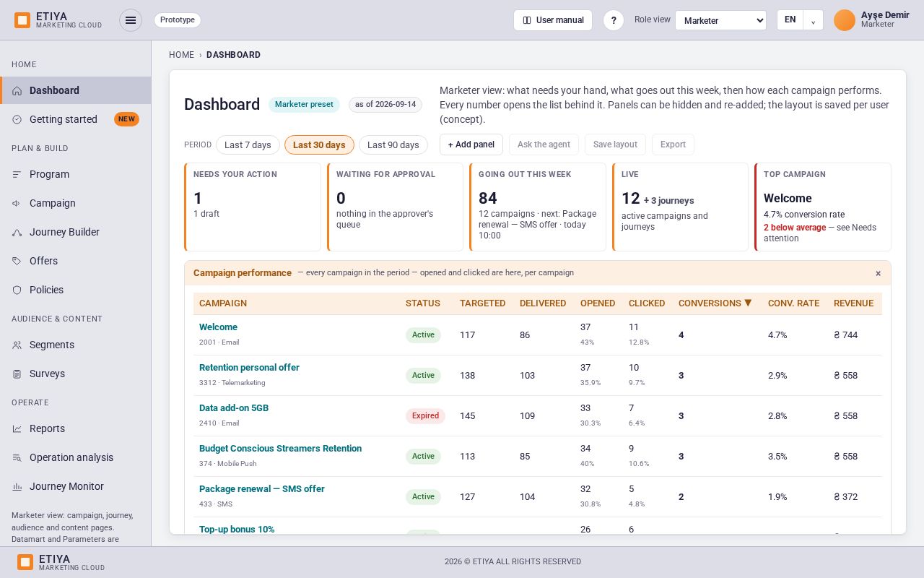Go to Segments in the sidebar
Screen dimensions: 924x578
[76, 345]
